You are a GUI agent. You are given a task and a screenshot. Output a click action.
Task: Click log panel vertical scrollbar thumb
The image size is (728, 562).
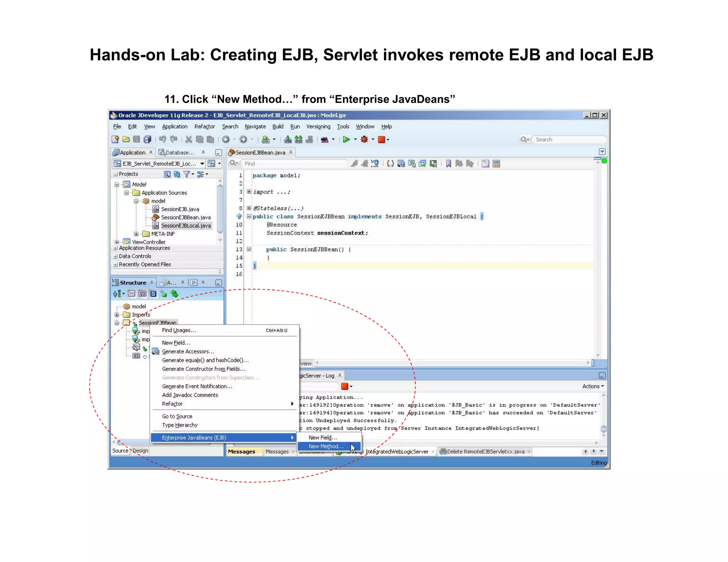pos(603,429)
